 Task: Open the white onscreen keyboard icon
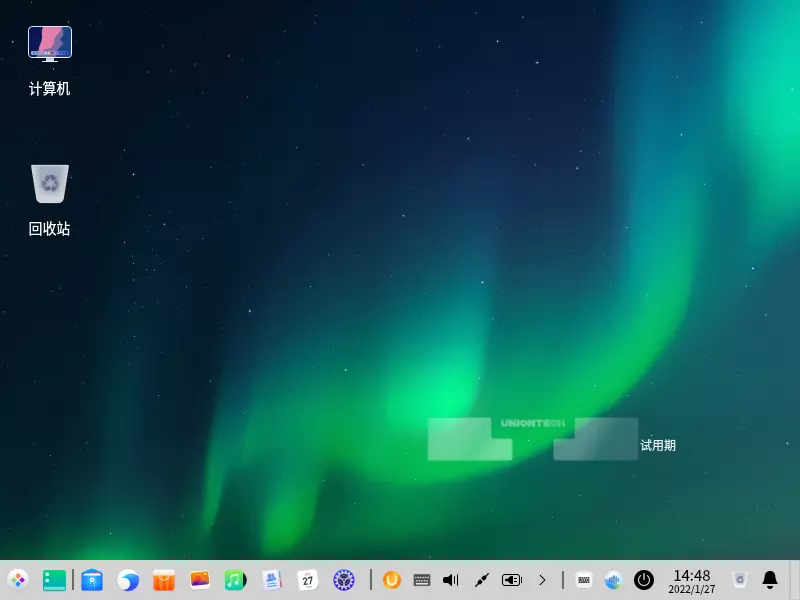pos(584,580)
